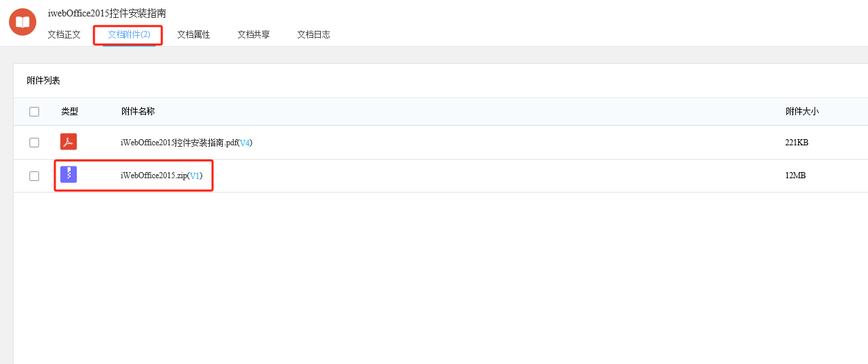This screenshot has width=868, height=364.
Task: Toggle the select-all checkbox in table header
Action: click(34, 112)
